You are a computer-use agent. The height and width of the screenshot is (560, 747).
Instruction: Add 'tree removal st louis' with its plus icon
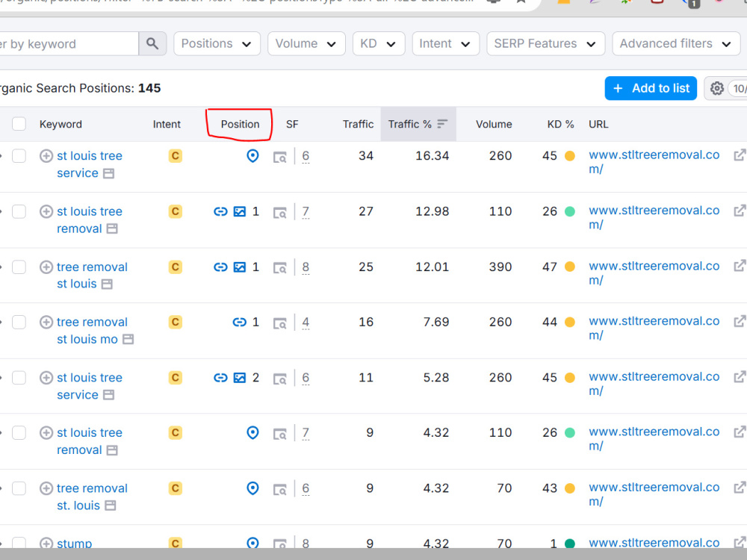[46, 267]
